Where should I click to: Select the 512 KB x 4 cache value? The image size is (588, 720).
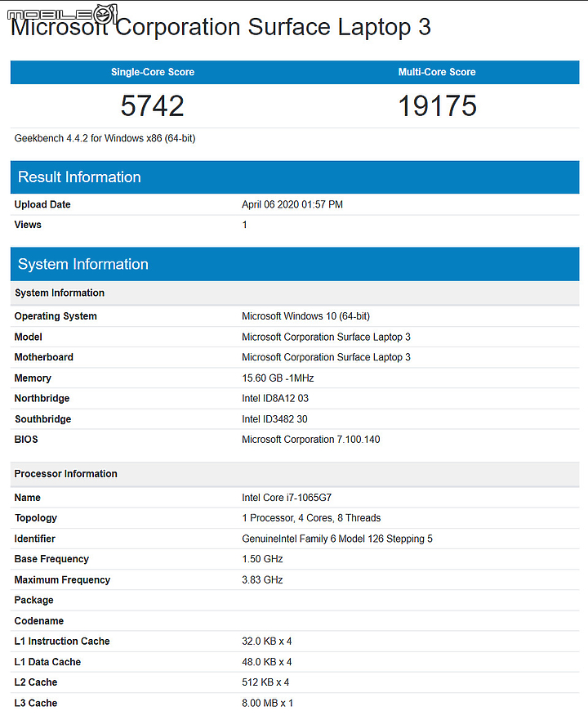(x=265, y=682)
